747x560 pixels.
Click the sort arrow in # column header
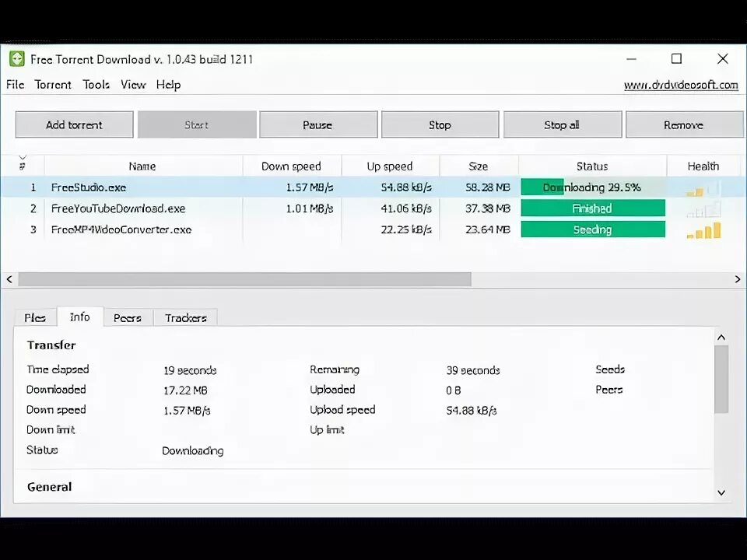pos(23,158)
